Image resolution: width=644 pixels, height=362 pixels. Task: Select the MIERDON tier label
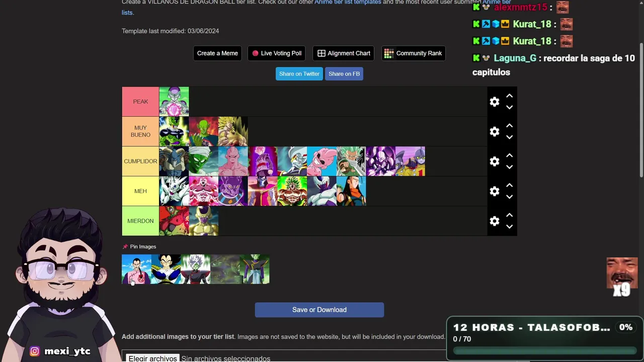pos(140,221)
